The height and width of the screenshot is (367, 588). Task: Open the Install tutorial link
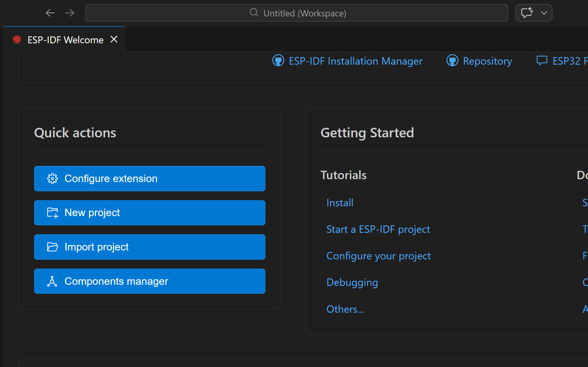pos(340,203)
